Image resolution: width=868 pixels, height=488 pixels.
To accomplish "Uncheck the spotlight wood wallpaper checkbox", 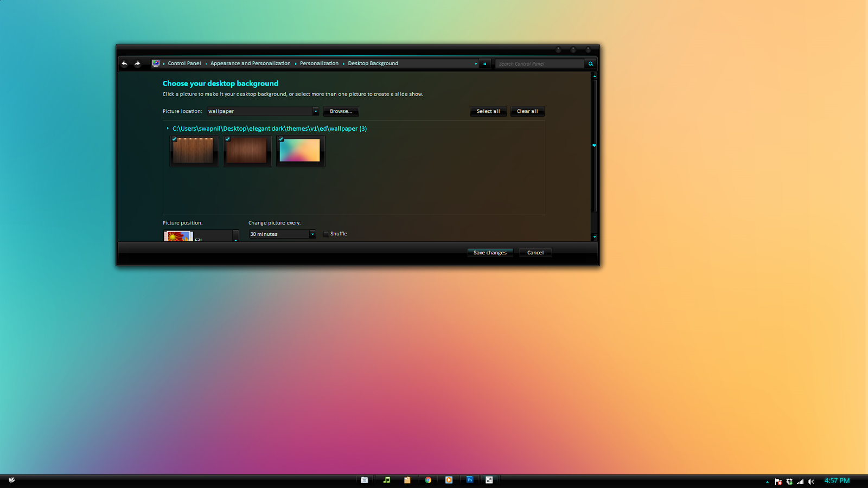I will tap(174, 139).
